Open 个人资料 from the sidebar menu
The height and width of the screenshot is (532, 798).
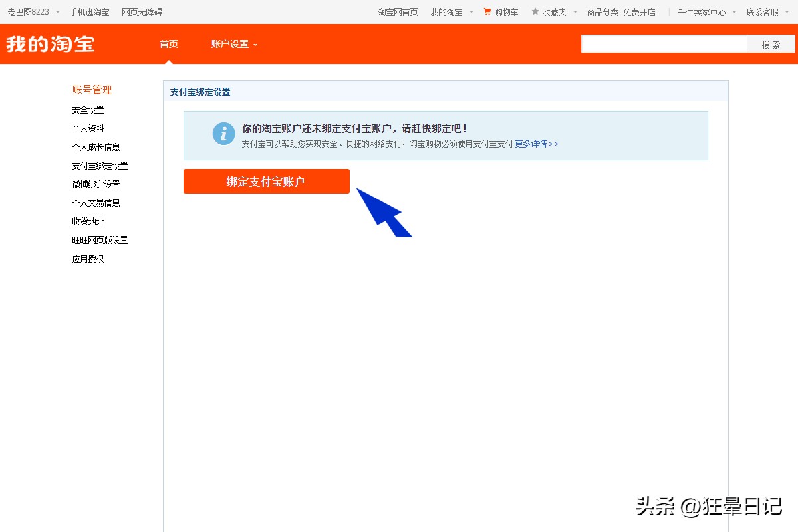87,128
